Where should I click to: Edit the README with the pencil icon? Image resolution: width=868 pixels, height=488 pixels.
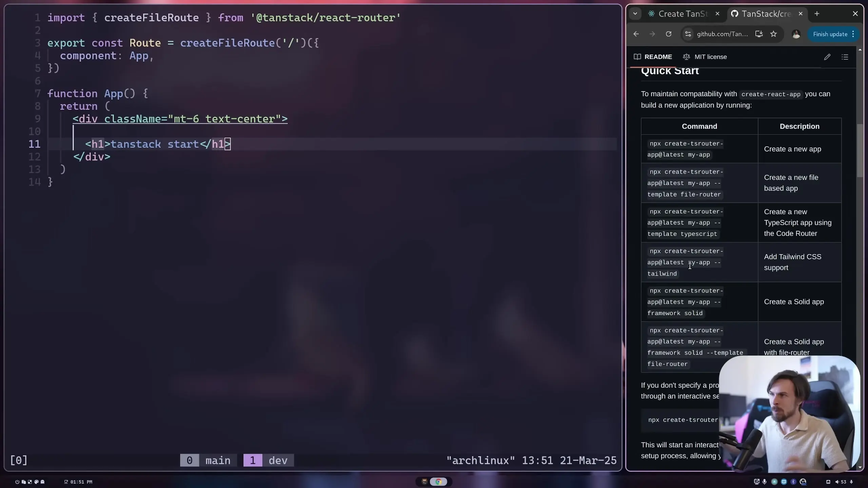827,57
